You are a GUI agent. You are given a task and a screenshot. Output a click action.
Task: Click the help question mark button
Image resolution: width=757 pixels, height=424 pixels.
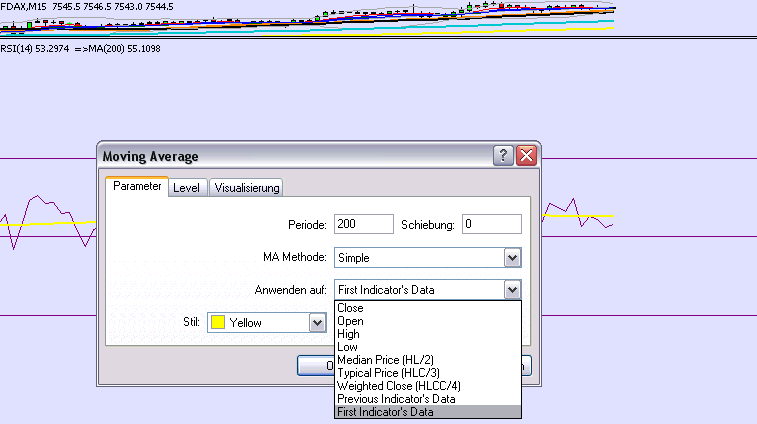pos(503,156)
